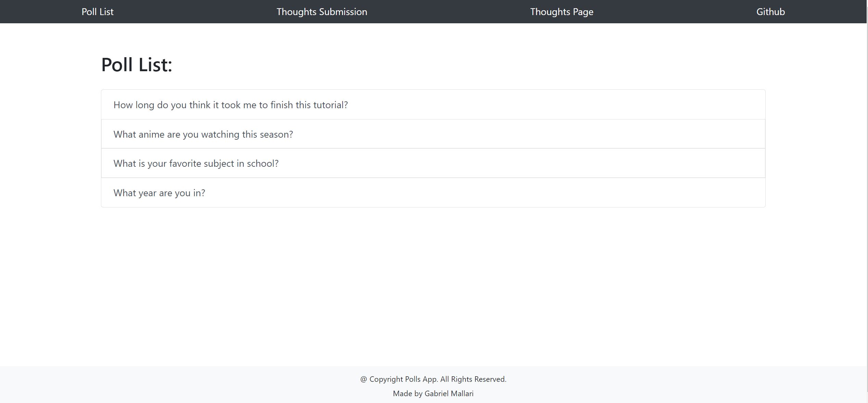Click the dark navbar area between Poll List and Thoughts Submission
The height and width of the screenshot is (403, 868).
[195, 12]
